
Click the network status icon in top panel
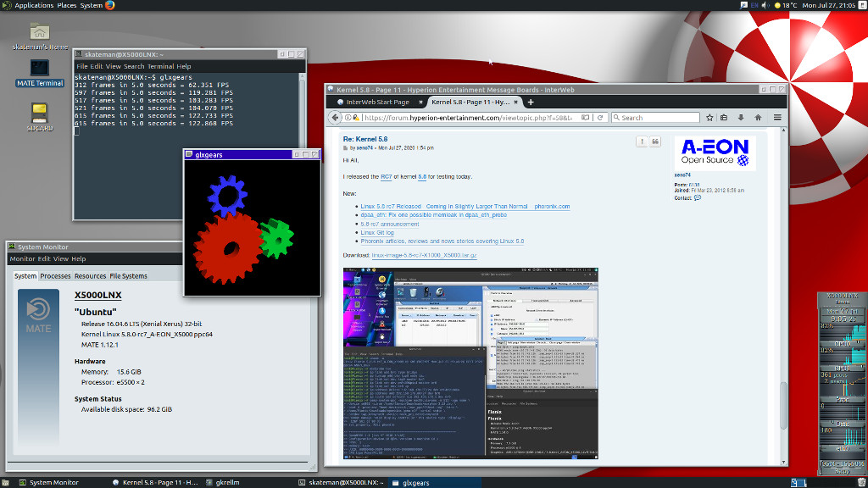[743, 5]
